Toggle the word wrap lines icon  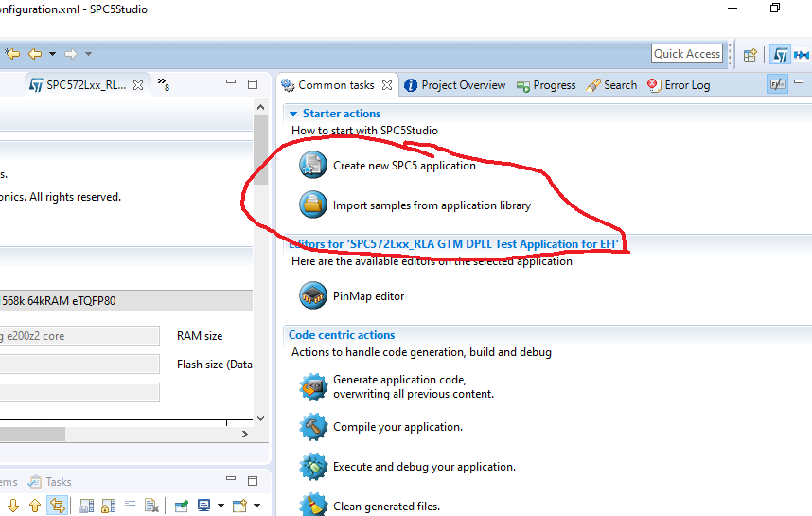(130, 504)
